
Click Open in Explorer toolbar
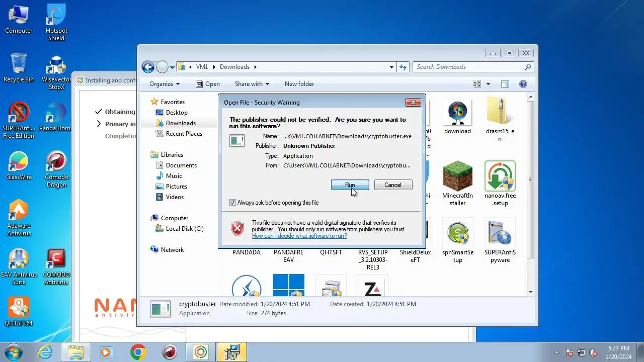[x=208, y=84]
